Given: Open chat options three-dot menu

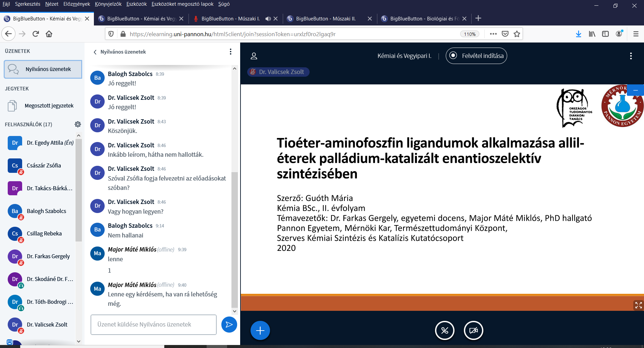Looking at the screenshot, I should point(230,52).
